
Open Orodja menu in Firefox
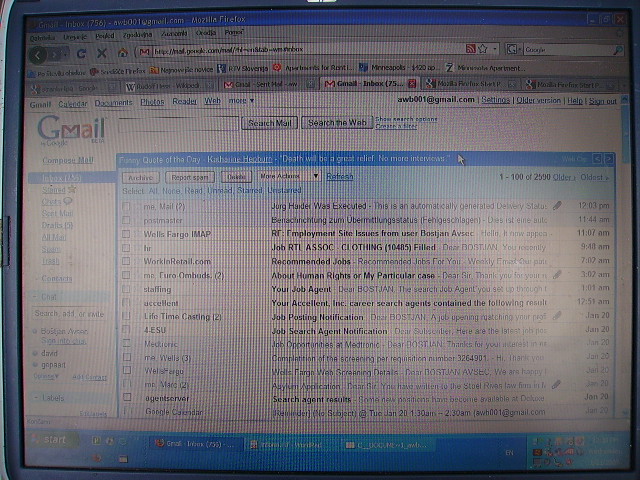205,33
